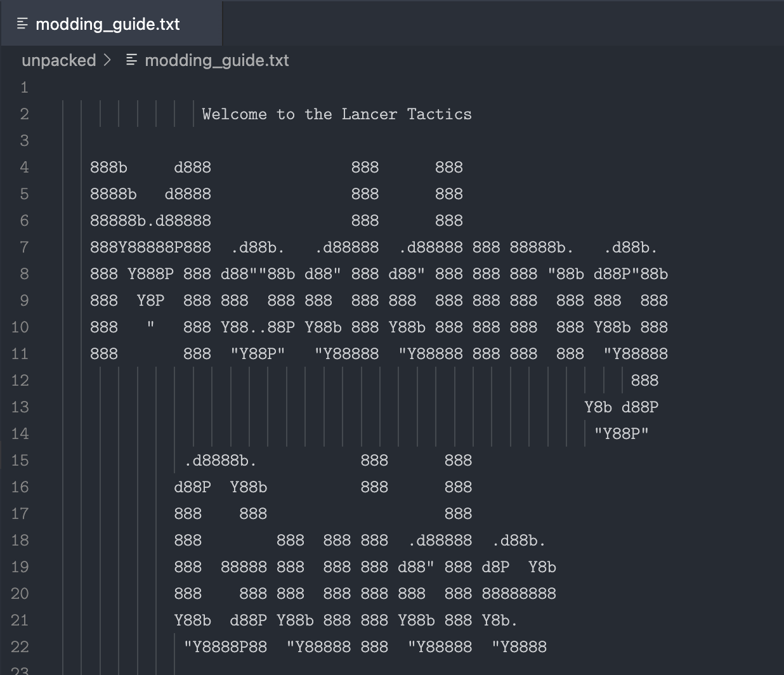Click the word 'Lancer' on line 2
Screen dimensions: 784x675
[x=369, y=114]
